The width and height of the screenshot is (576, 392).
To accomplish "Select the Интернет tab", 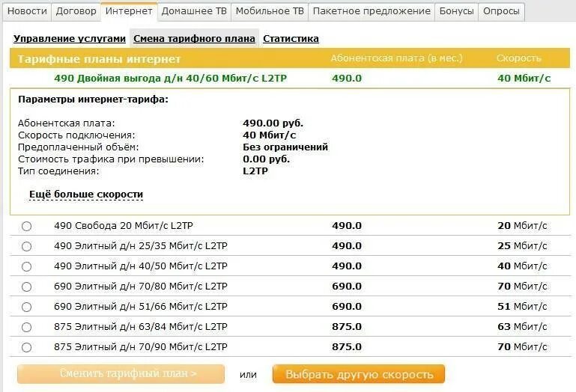I will click(129, 11).
